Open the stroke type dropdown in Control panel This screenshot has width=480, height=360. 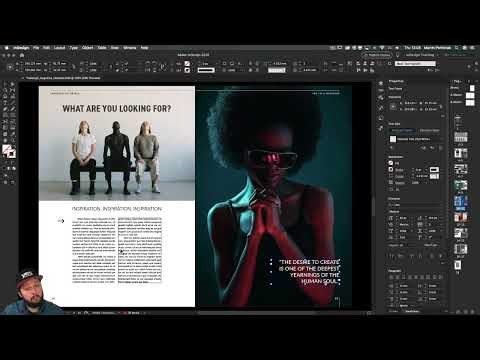coord(206,70)
